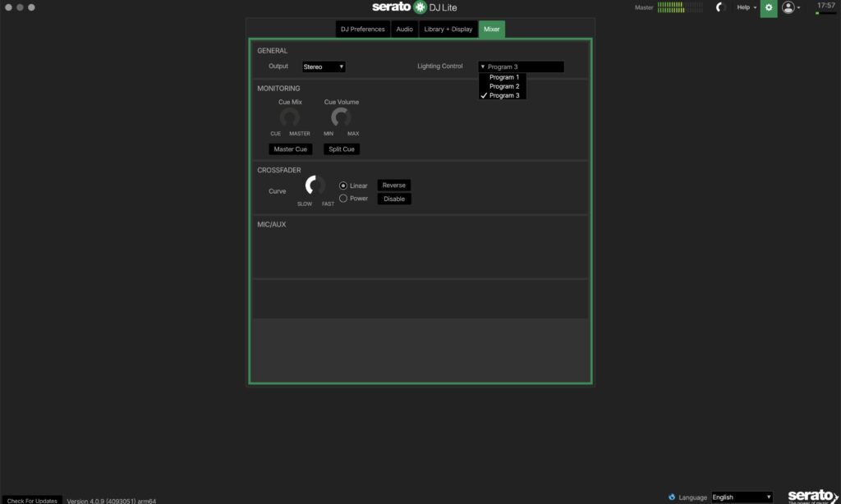Viewport: 841px width, 504px height.
Task: Select the Power crossfader radio button
Action: pyautogui.click(x=343, y=199)
